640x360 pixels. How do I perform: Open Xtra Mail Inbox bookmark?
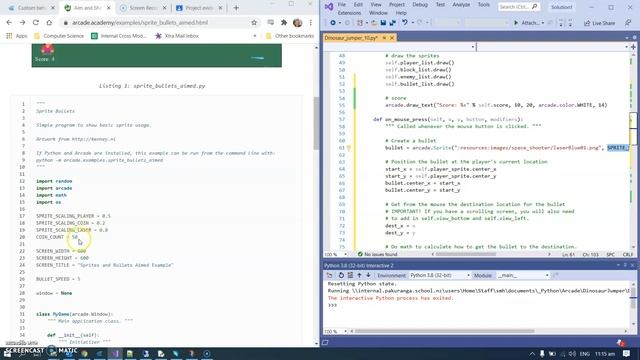177,36
